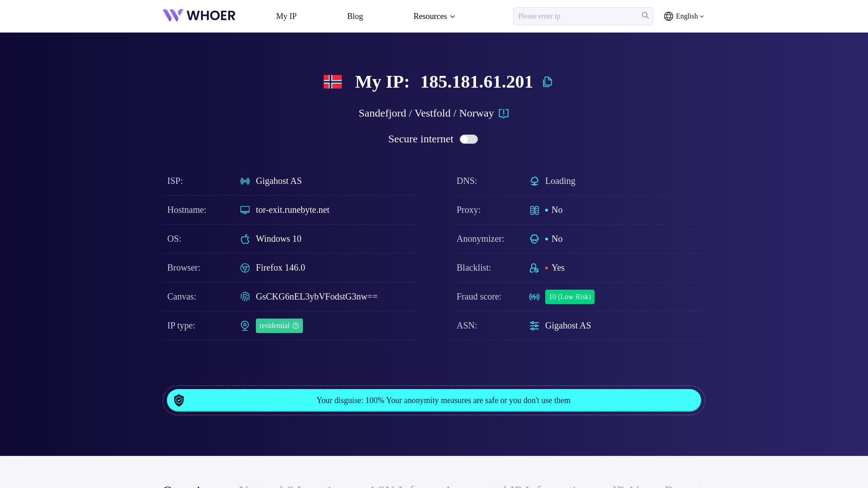Click the tor-exit.runebyte.net hostname value

(292, 210)
